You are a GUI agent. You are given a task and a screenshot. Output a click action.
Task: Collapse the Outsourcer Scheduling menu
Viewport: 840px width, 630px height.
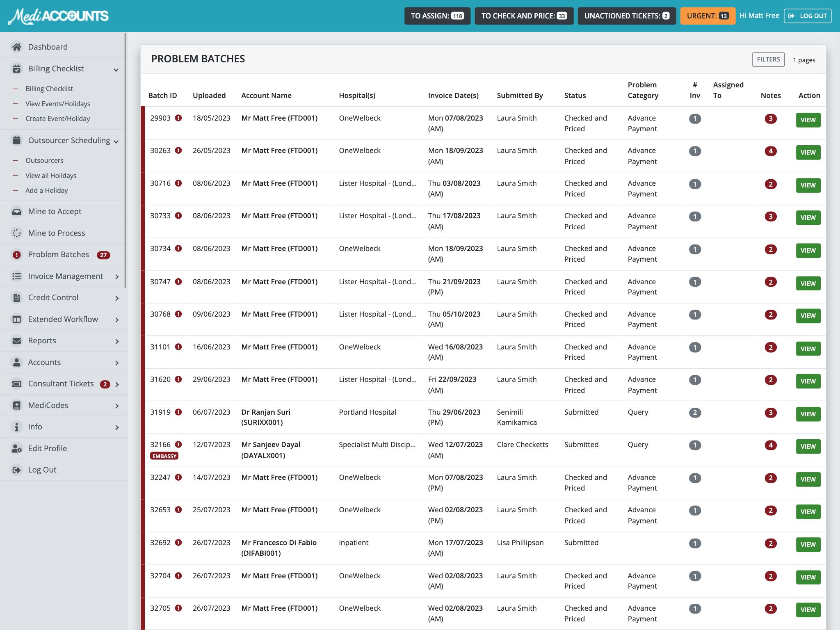pos(116,142)
